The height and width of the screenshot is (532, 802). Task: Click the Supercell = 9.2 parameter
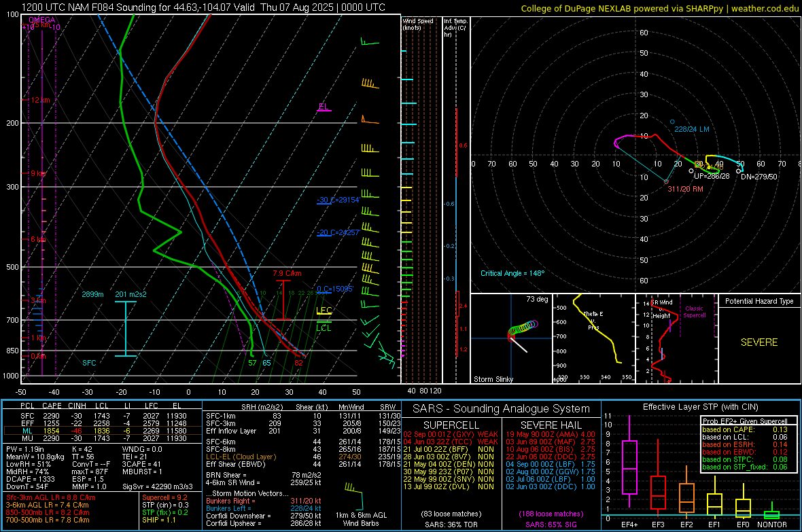tap(164, 498)
